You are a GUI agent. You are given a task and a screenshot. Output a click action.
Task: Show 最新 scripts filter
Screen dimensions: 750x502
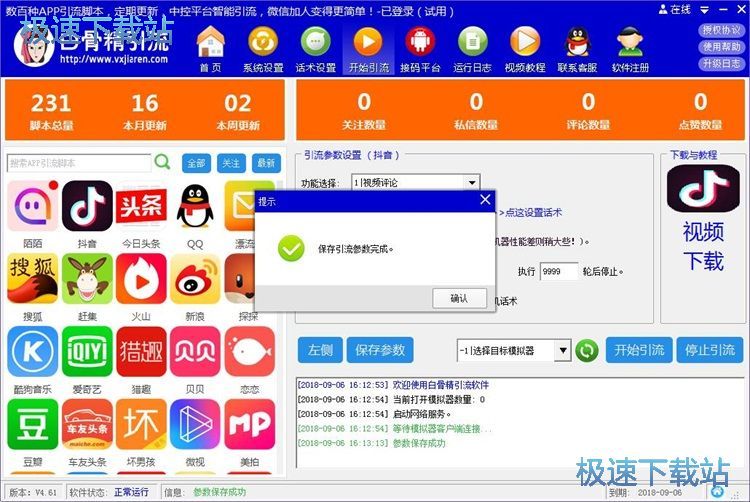[x=266, y=164]
